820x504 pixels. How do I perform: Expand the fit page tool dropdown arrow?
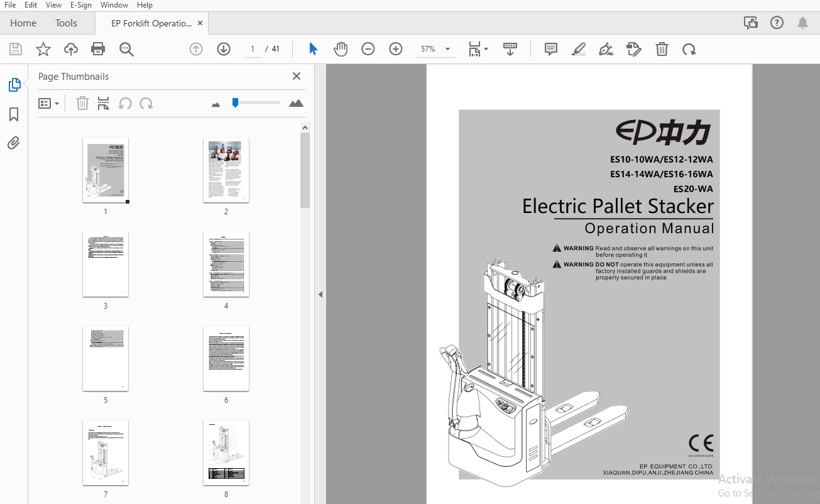[486, 50]
